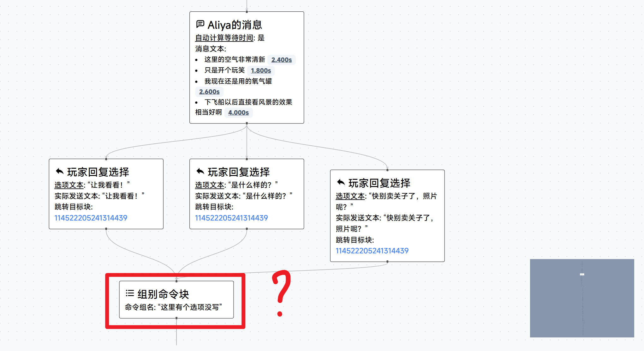This screenshot has height=351, width=644.
Task: Click the 2.600s badge under 我现在还是用的氧气罐
Action: (x=209, y=91)
